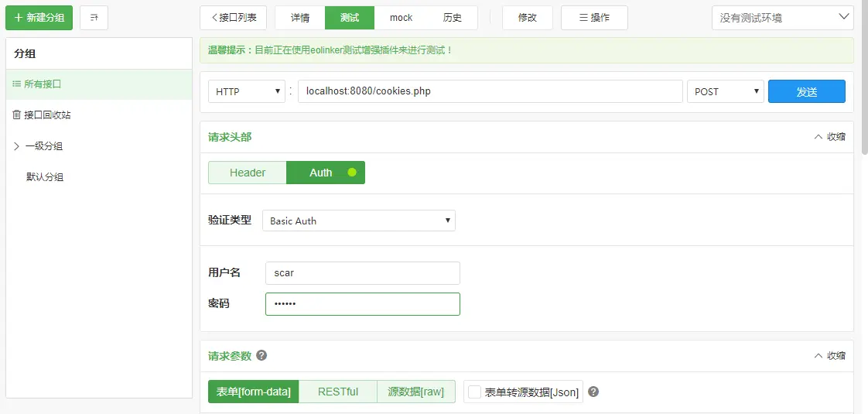Click the 分组 panel heading
Screen dimensions: 868x414
pyautogui.click(x=25, y=53)
